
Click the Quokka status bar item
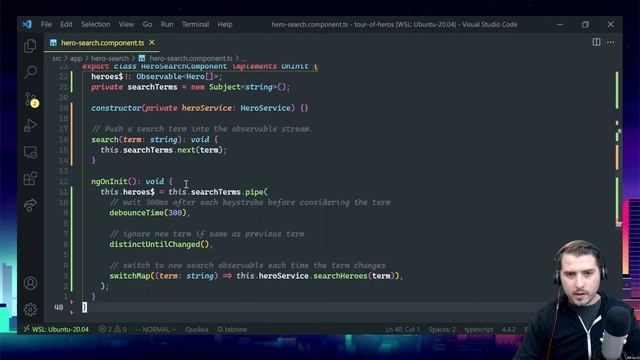[197, 329]
